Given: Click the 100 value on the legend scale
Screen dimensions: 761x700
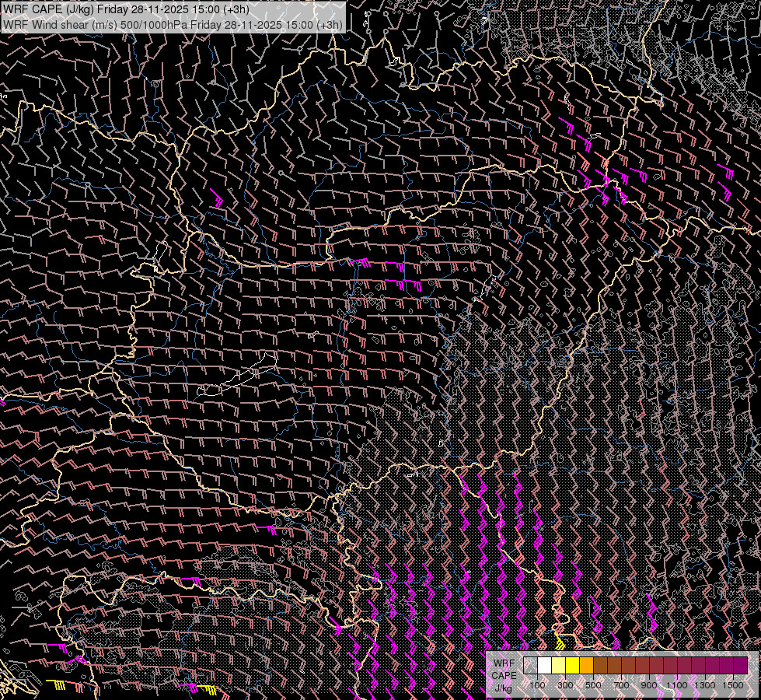Looking at the screenshot, I should (537, 685).
